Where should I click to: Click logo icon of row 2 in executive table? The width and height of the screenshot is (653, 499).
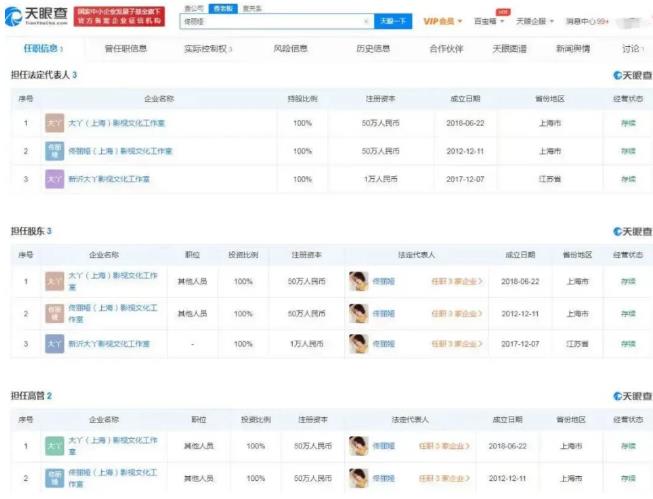click(55, 478)
